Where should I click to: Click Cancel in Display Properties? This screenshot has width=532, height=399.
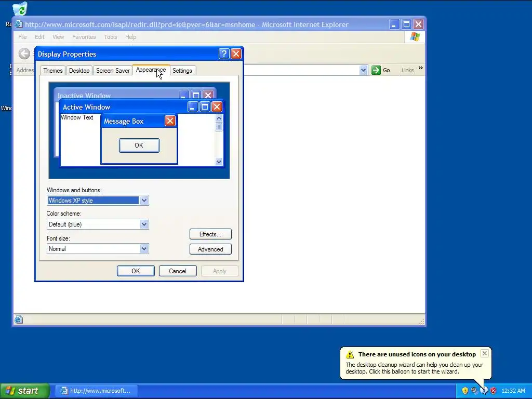pyautogui.click(x=178, y=271)
